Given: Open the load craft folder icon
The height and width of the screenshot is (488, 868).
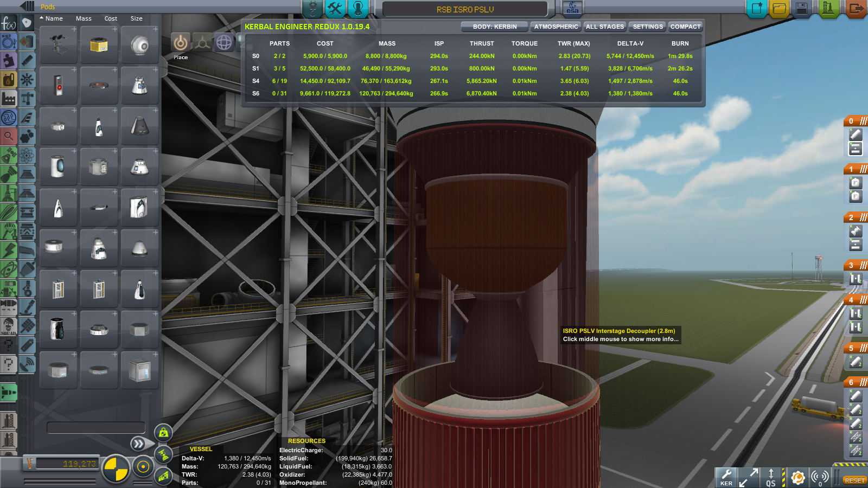Looking at the screenshot, I should pyautogui.click(x=780, y=8).
